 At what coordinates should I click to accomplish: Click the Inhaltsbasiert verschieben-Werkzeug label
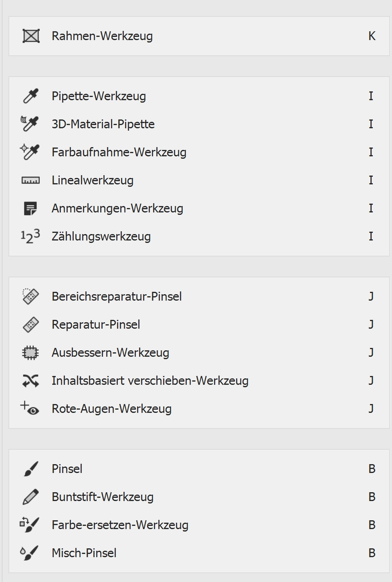(150, 381)
